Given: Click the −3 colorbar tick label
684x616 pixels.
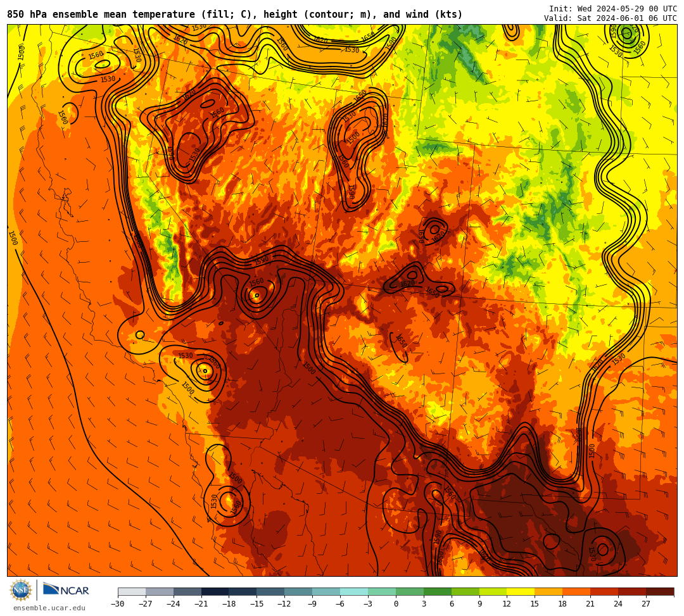Looking at the screenshot, I should click(368, 604).
